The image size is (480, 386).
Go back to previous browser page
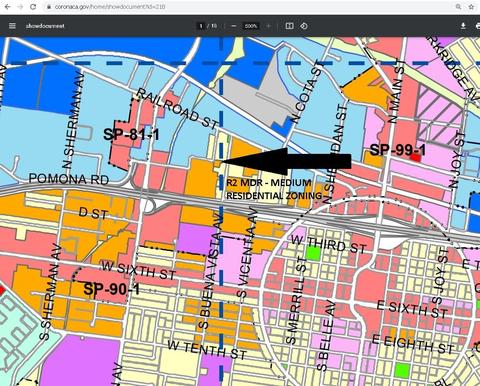[8, 7]
